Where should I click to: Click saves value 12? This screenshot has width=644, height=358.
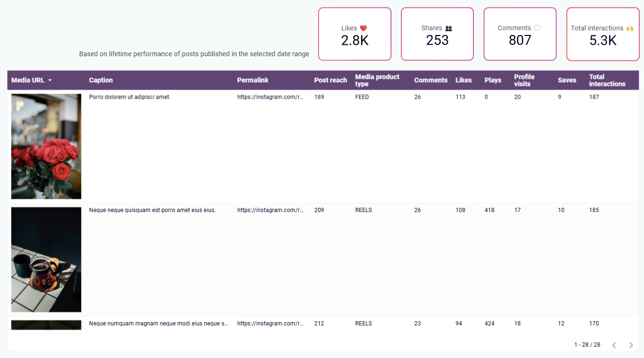(561, 324)
